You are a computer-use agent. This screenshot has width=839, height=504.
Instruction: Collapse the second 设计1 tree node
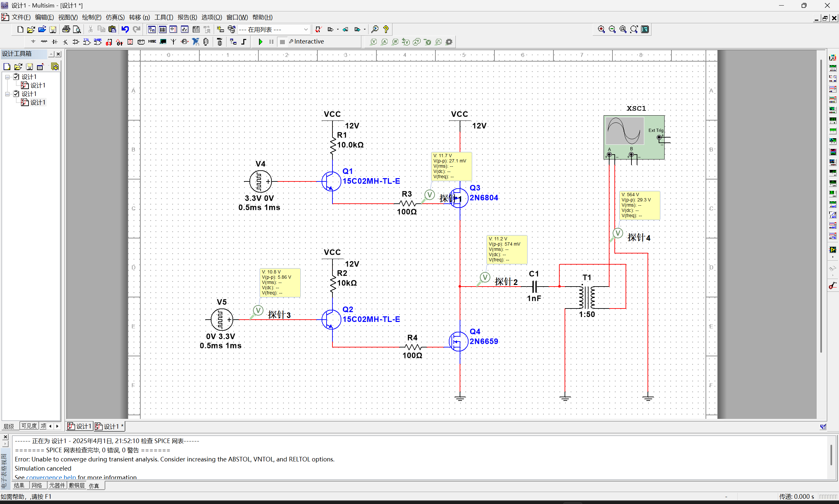coord(7,94)
